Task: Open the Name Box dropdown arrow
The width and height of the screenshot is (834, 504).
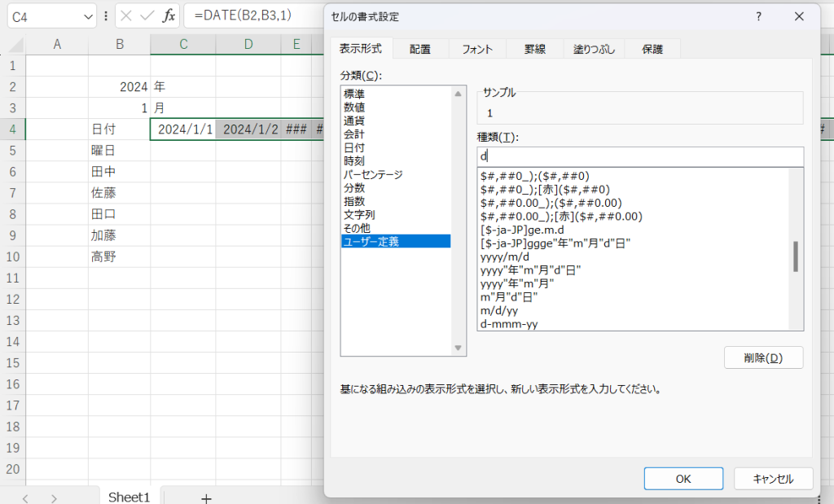Action: click(86, 15)
